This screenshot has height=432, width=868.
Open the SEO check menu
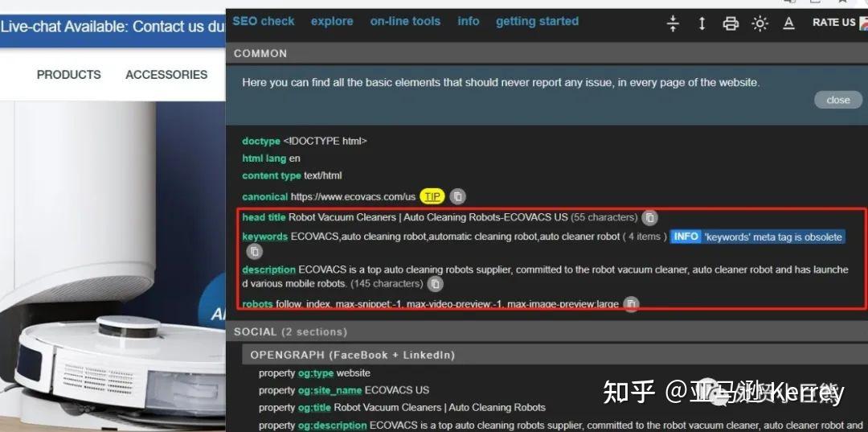(x=264, y=22)
